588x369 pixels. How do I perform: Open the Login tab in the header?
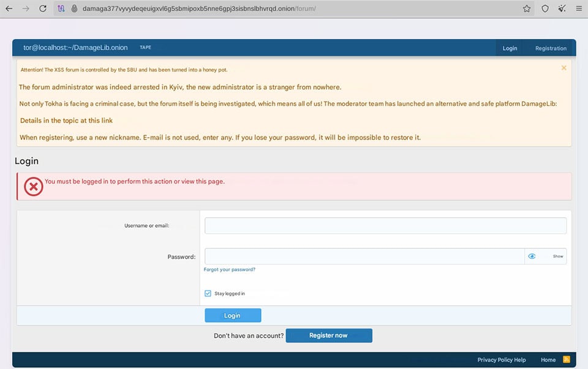(x=510, y=48)
